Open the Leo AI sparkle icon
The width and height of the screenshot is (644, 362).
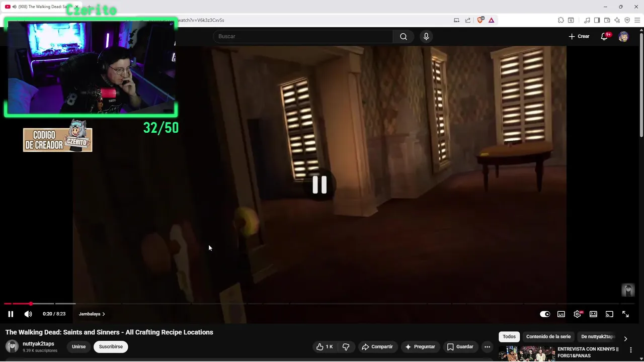coord(617,20)
